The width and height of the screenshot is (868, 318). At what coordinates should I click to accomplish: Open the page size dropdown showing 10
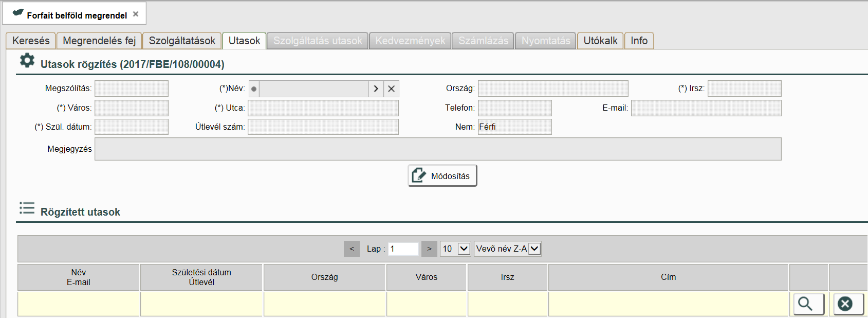click(x=455, y=249)
